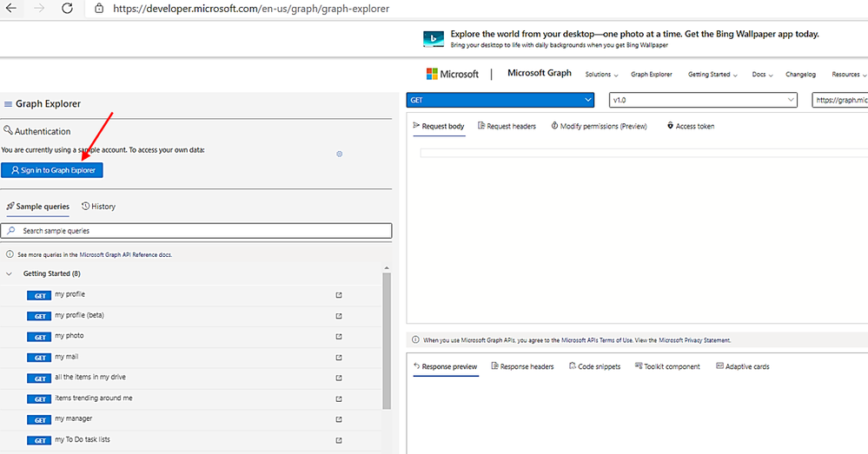Click the browser forward arrow
This screenshot has width=868, height=454.
point(39,9)
